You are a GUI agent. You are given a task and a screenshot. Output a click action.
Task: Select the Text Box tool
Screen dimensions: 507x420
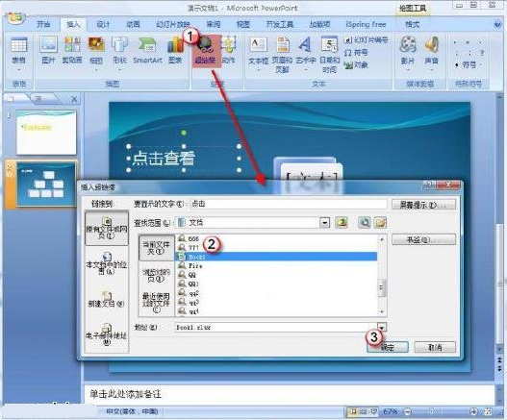point(259,51)
